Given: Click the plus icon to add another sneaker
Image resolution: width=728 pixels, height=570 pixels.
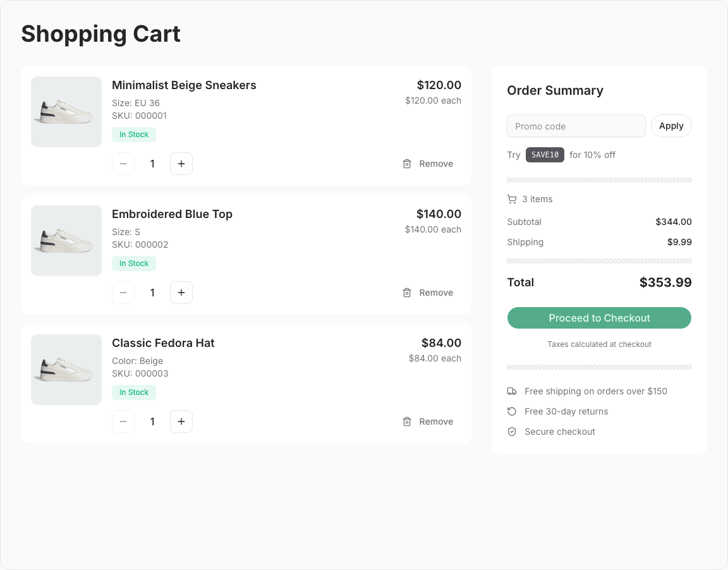Looking at the screenshot, I should [181, 164].
